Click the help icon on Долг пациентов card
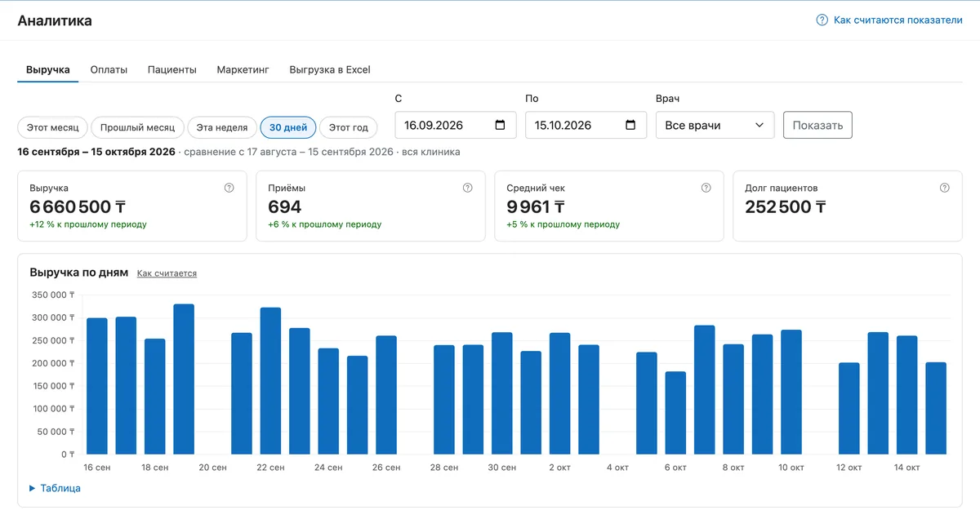 click(x=944, y=188)
